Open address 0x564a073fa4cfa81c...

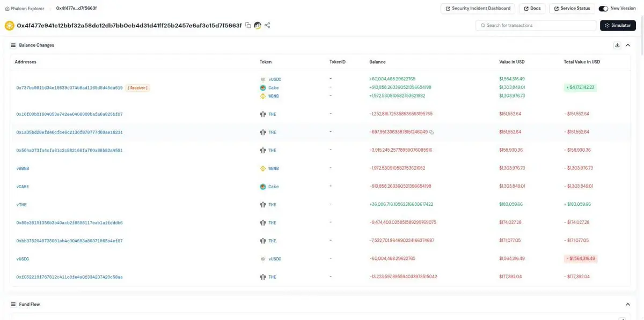[69, 150]
